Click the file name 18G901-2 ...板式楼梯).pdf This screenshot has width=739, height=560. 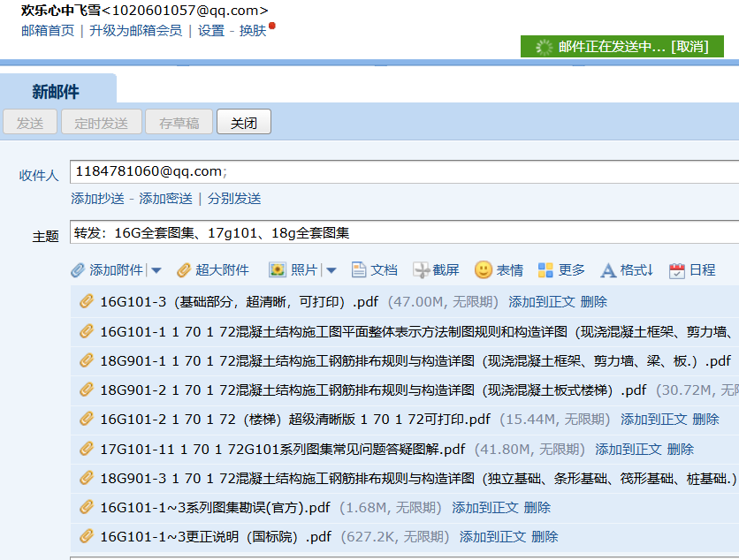(373, 390)
